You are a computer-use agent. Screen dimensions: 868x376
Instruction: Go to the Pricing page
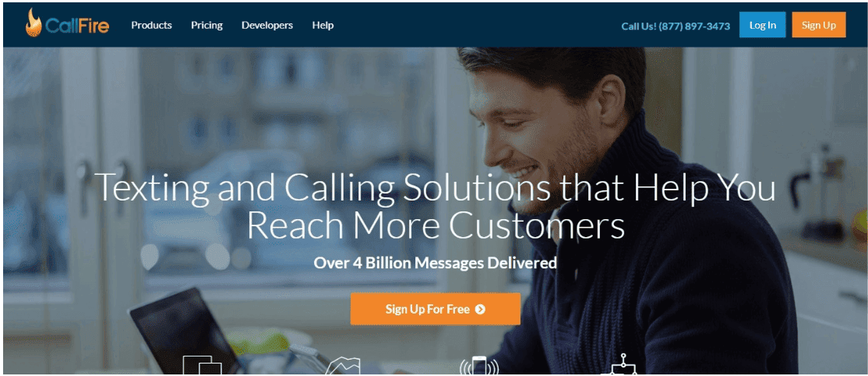coord(207,26)
